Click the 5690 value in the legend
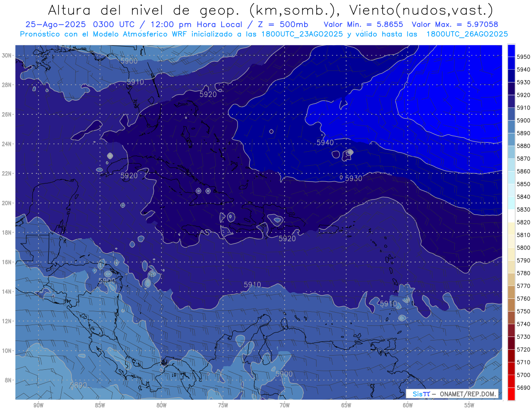This screenshot has width=532, height=411. 524,388
